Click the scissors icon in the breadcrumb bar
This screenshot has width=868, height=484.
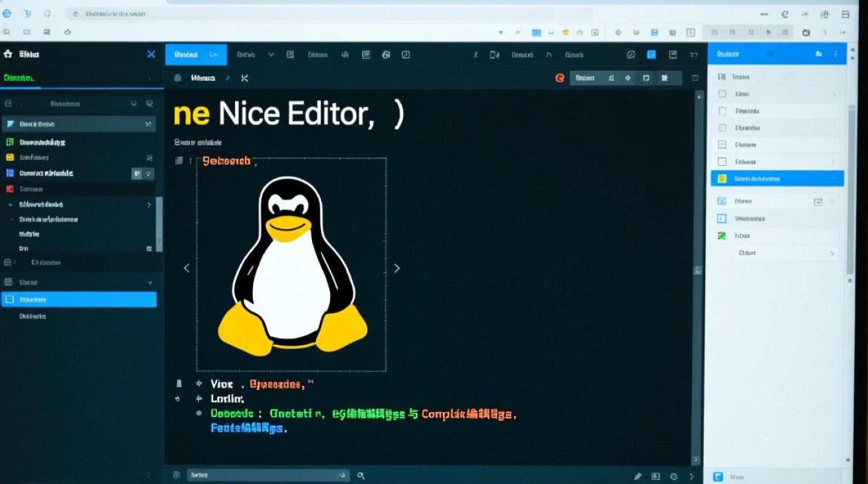(x=244, y=78)
